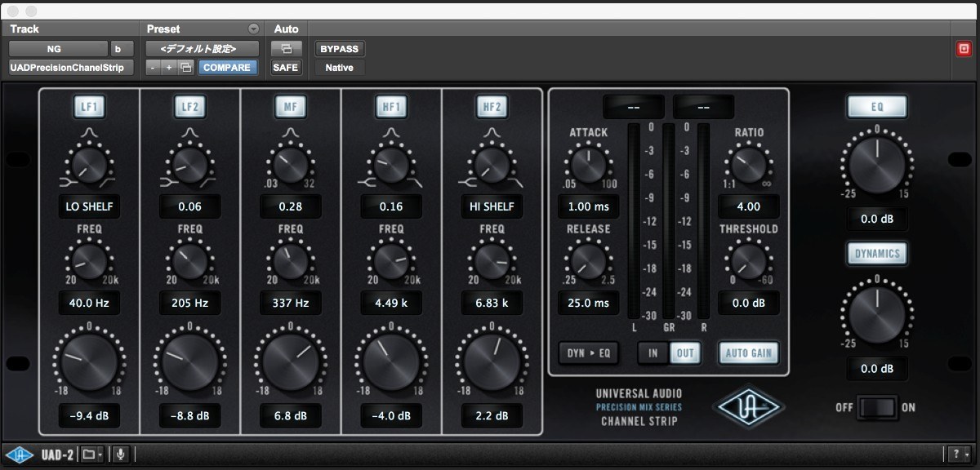Select the OUT meter mode
980x470 pixels.
tap(684, 353)
